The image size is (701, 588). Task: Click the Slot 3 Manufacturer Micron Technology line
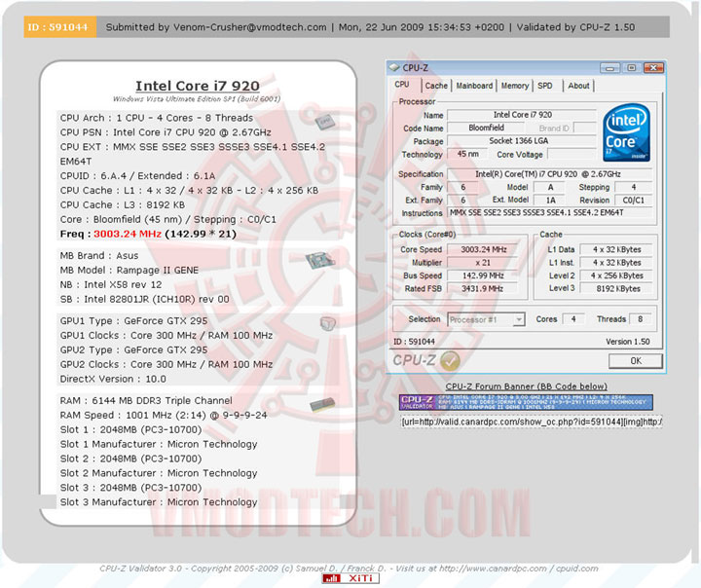[x=159, y=502]
